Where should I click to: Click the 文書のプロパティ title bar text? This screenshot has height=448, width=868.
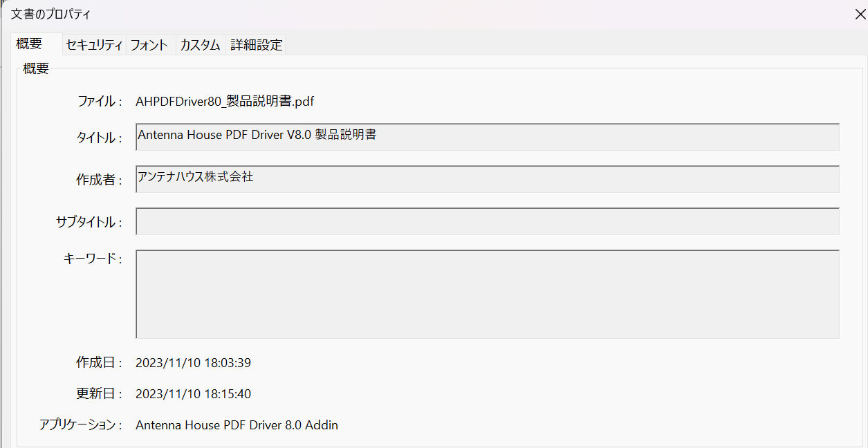coord(50,14)
